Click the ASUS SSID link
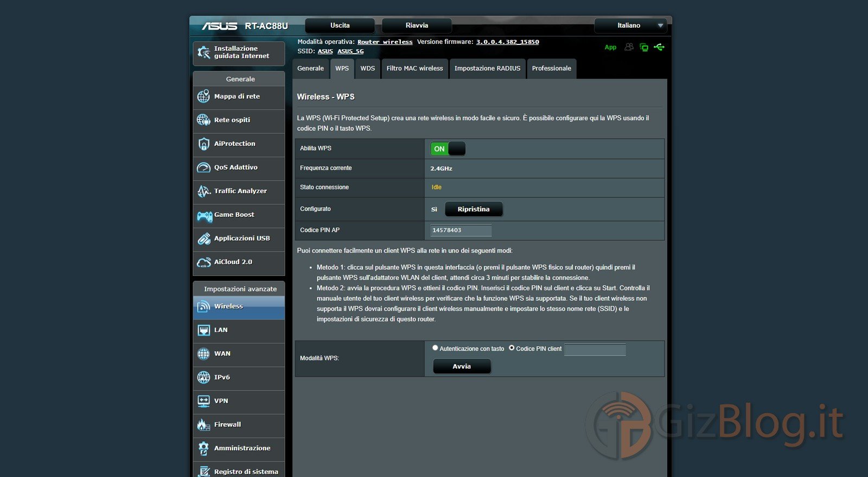The height and width of the screenshot is (477, 868). click(x=325, y=51)
